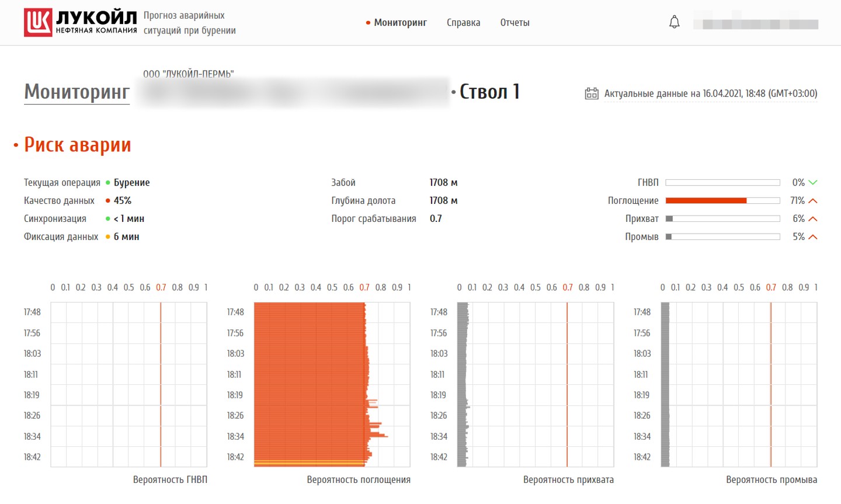Click the green down arrow next to ГНВП 0%

(x=813, y=182)
